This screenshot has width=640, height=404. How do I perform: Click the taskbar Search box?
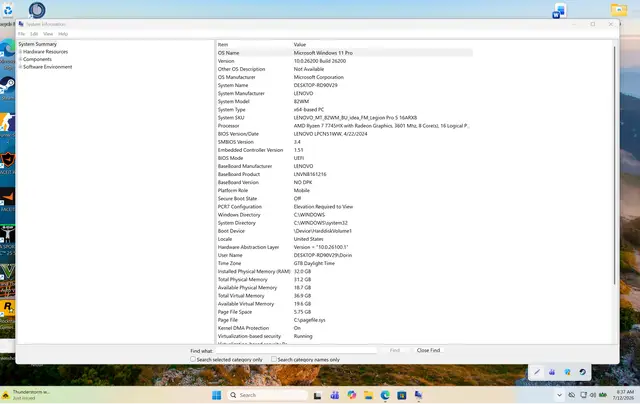[x=267, y=395]
